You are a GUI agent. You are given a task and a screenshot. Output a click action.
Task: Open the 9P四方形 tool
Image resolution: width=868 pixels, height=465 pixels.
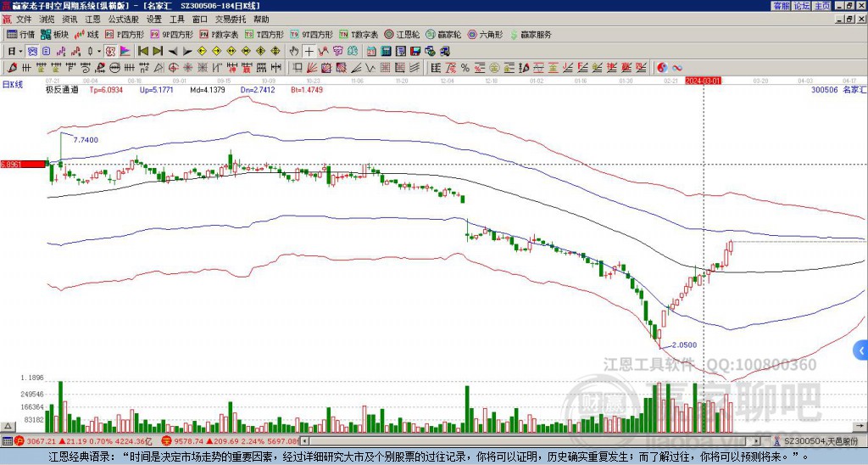tap(171, 34)
